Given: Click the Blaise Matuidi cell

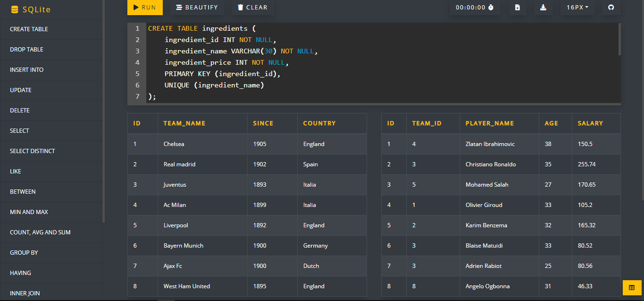Looking at the screenshot, I should pyautogui.click(x=499, y=246).
